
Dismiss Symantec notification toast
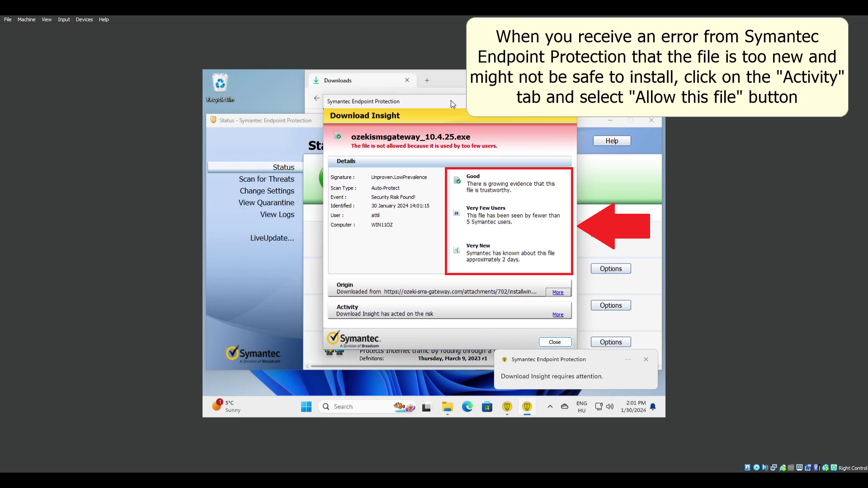pyautogui.click(x=646, y=359)
